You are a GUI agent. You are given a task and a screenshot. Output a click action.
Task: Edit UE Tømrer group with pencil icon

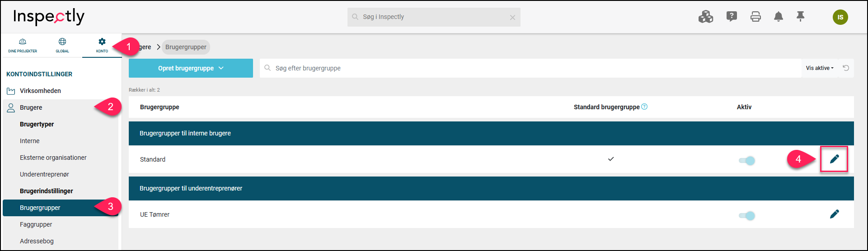[x=834, y=214]
